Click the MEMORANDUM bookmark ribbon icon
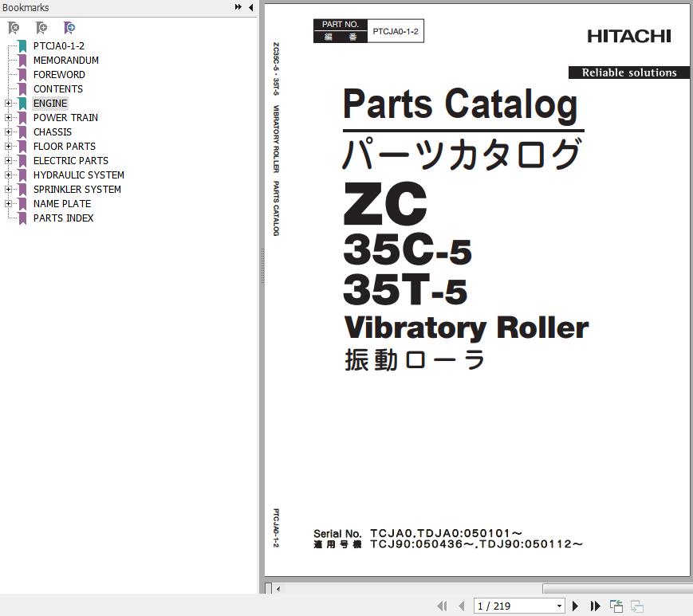This screenshot has height=616, width=693. point(22,61)
